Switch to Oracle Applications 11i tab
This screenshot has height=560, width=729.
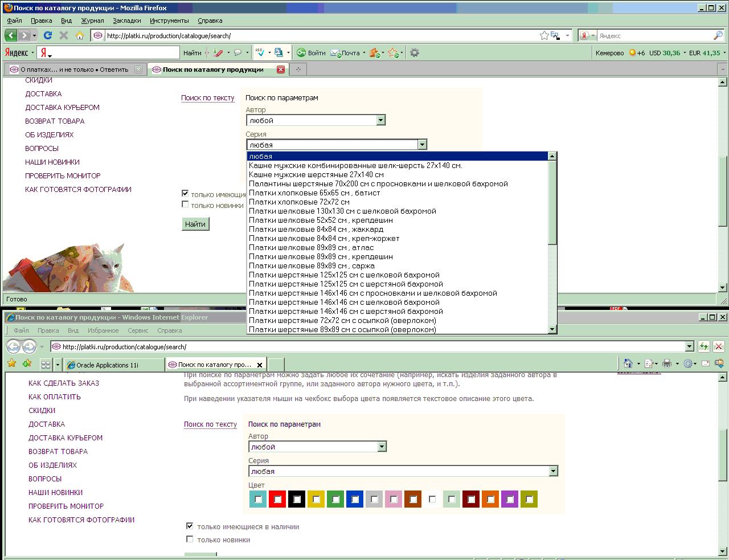click(x=107, y=365)
